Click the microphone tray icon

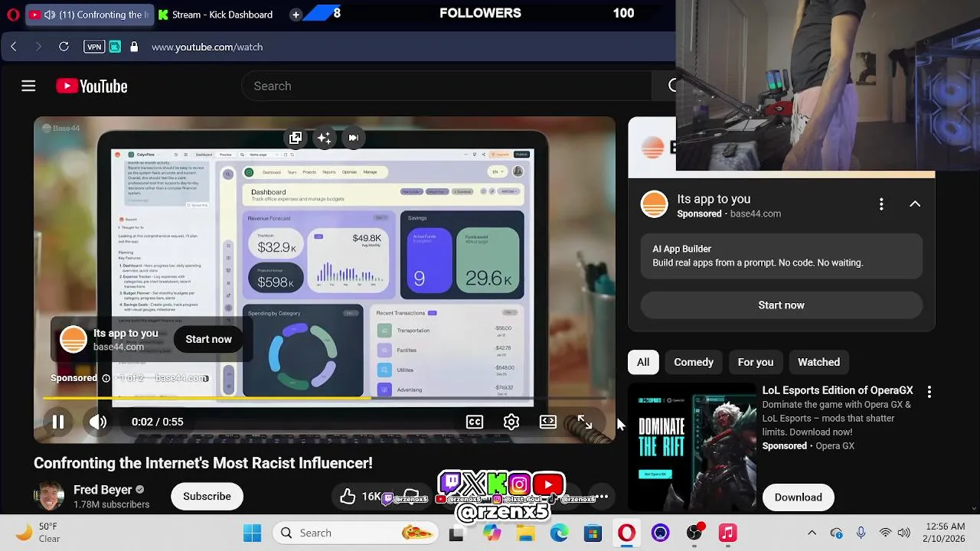pos(861,533)
